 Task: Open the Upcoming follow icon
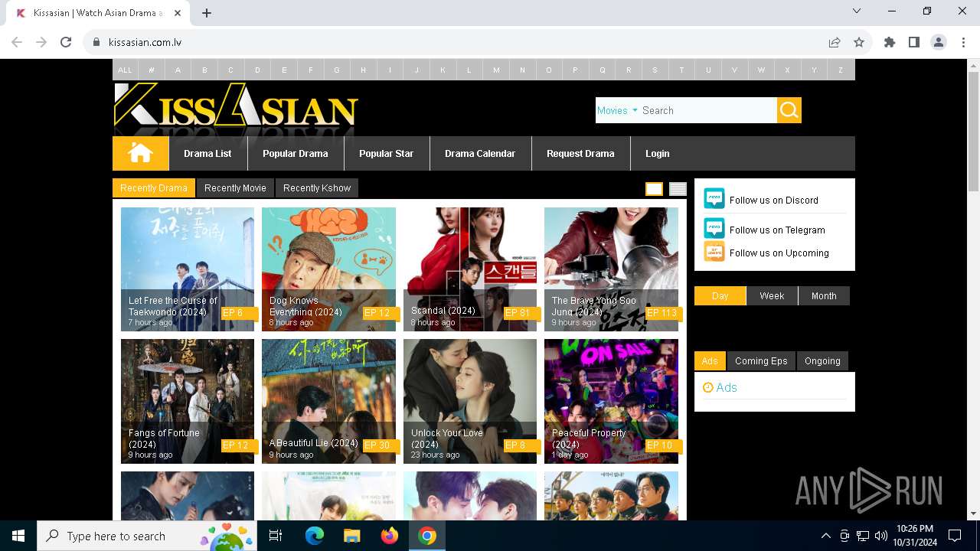click(714, 252)
